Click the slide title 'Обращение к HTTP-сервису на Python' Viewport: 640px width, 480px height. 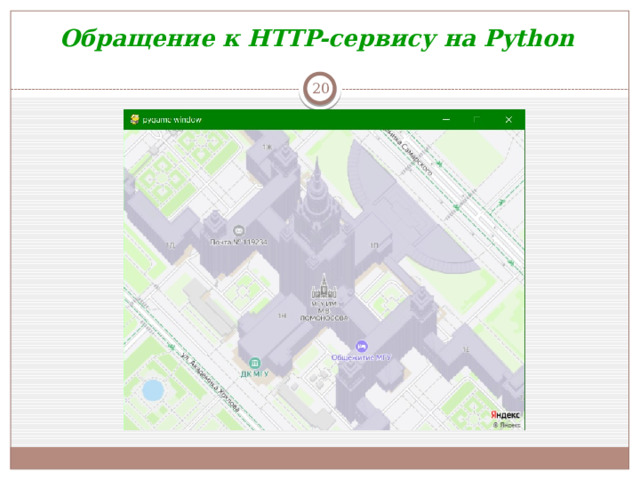click(318, 38)
